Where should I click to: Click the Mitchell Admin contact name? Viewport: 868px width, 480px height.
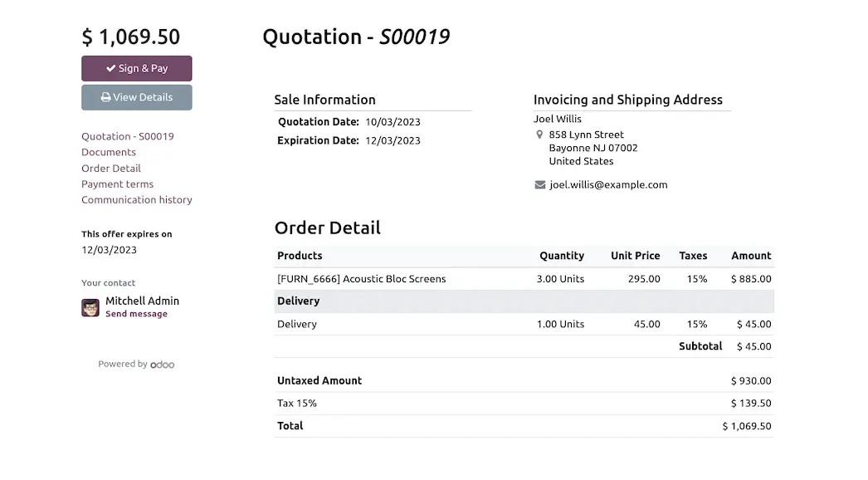pos(142,301)
